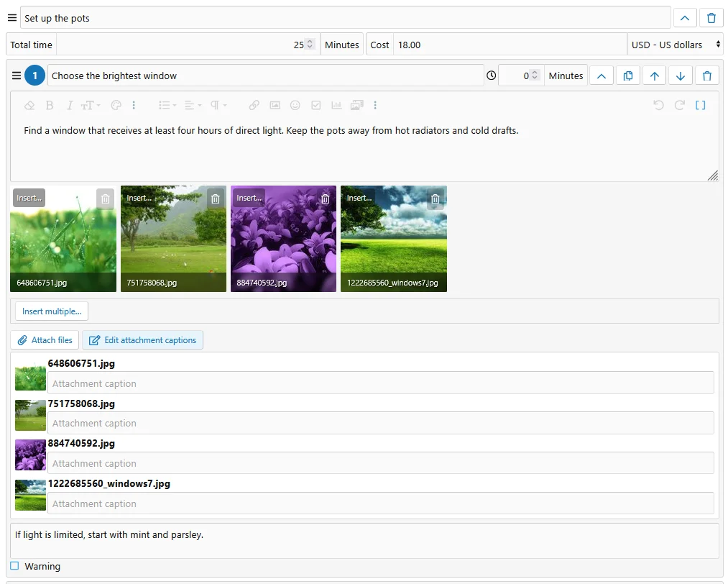The image size is (728, 584).
Task: Move step 1 down with the arrow
Action: click(681, 76)
